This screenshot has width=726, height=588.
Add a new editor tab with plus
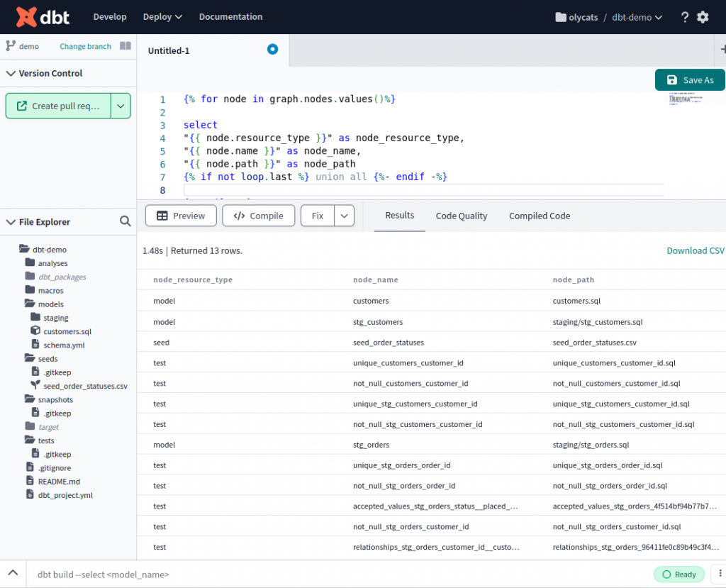point(722,49)
